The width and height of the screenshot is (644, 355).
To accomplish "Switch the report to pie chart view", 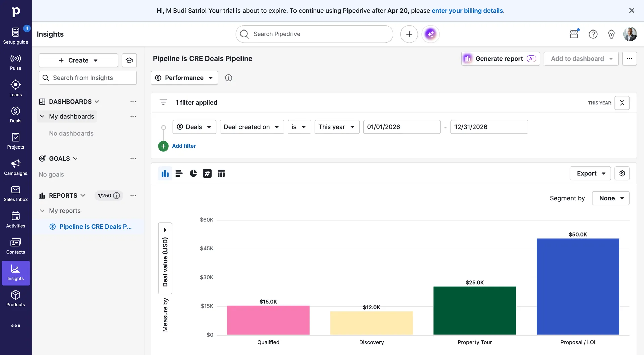I will 193,173.
